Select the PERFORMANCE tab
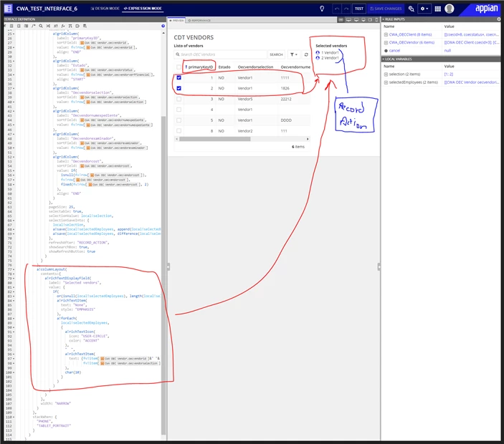This screenshot has width=504, height=444. click(x=199, y=21)
